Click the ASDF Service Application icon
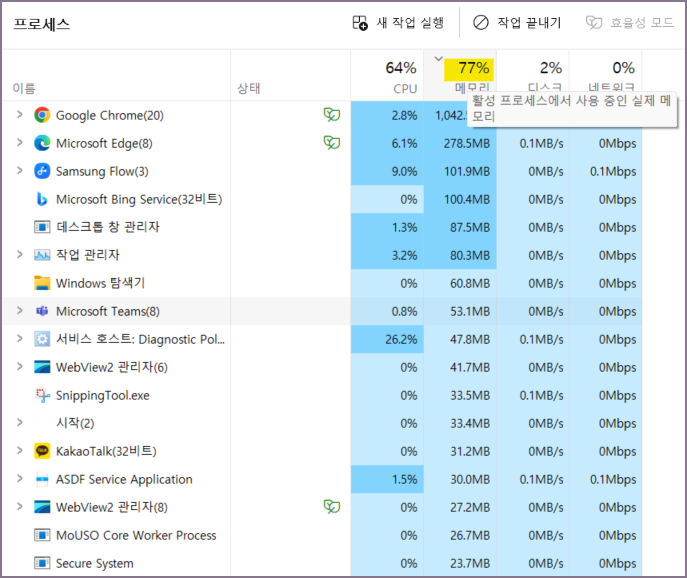 pos(42,479)
